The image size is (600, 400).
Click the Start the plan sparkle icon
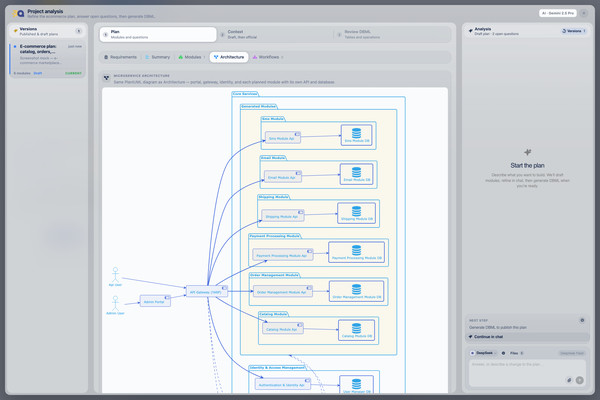pos(528,152)
